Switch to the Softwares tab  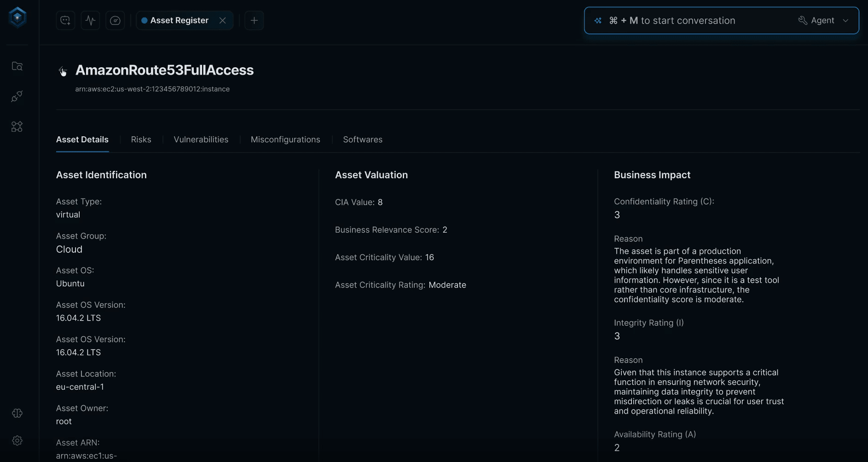pos(363,140)
